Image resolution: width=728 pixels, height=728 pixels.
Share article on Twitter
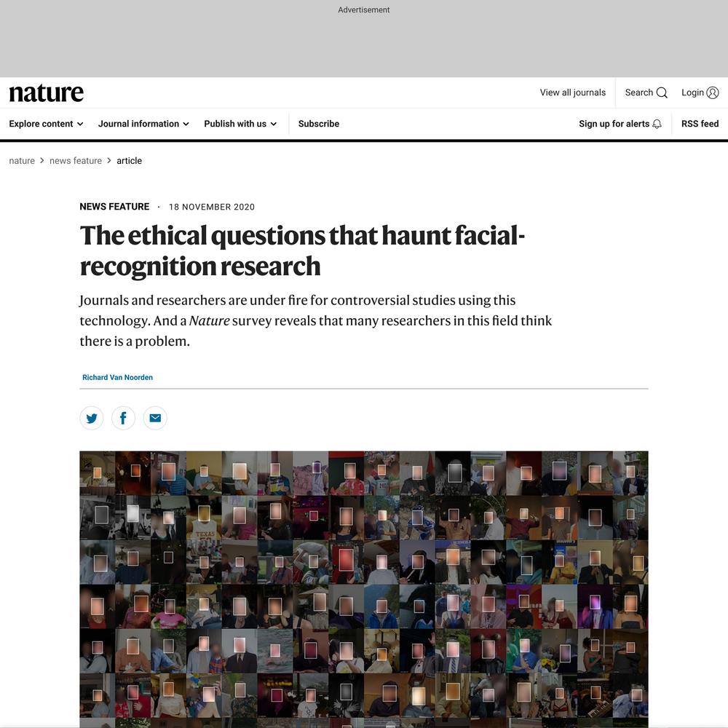92,418
